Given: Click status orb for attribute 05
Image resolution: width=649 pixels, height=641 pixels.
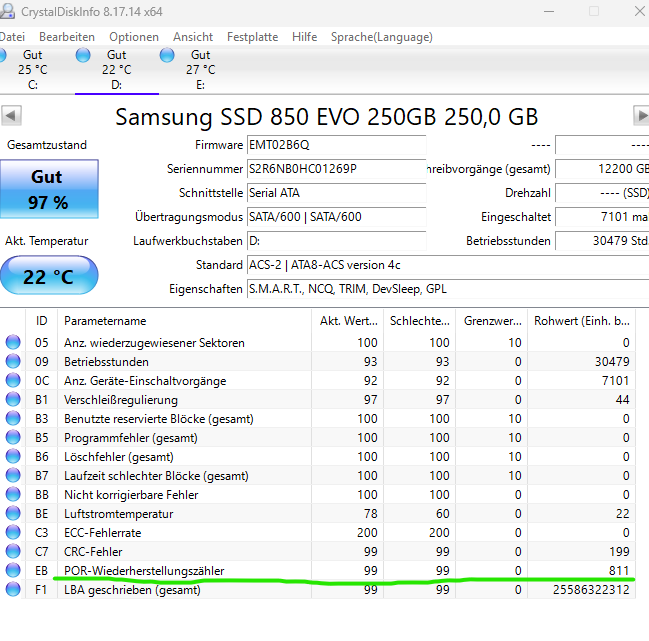Looking at the screenshot, I should click(13, 342).
